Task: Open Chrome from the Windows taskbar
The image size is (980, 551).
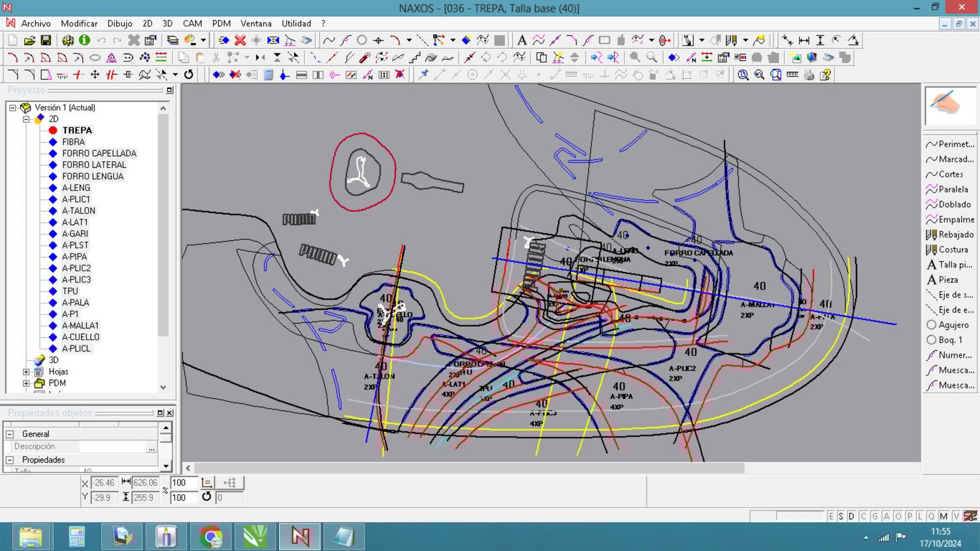Action: (x=210, y=537)
